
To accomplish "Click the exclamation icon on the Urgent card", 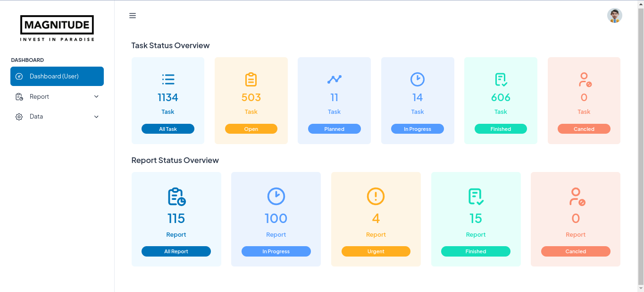I will tap(376, 196).
